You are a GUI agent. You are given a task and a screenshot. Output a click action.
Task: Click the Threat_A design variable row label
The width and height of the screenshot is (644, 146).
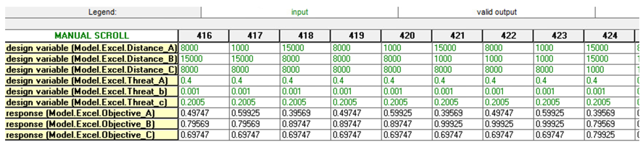click(92, 81)
